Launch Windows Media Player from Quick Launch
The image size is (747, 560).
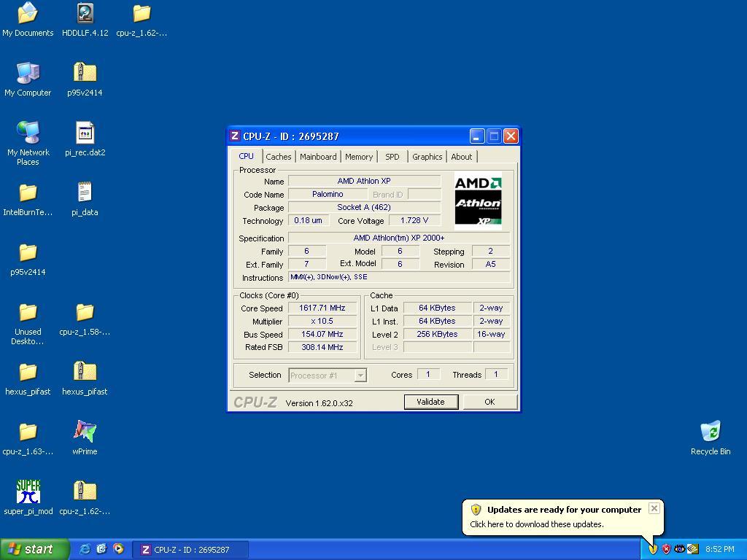point(118,549)
